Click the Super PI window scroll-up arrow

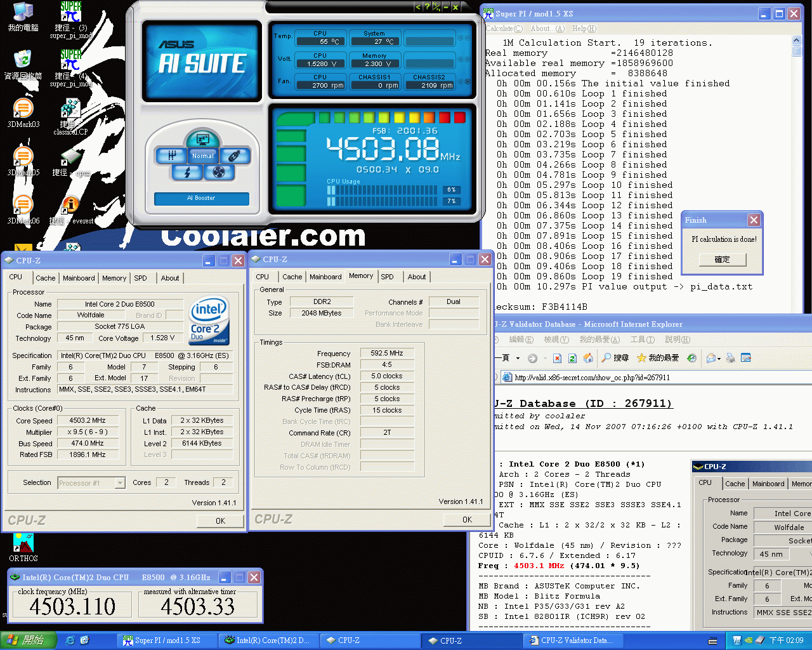pyautogui.click(x=797, y=41)
